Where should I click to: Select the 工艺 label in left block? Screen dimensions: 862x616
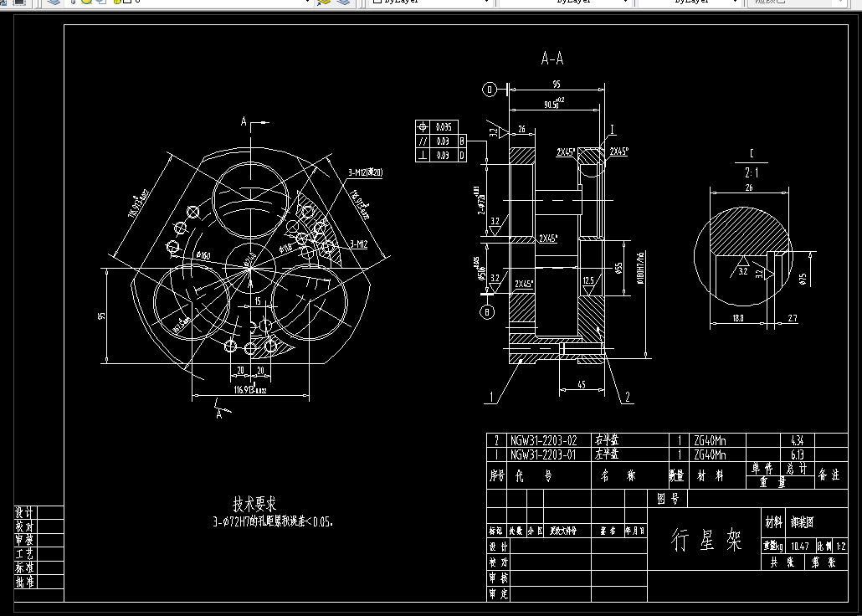click(24, 554)
